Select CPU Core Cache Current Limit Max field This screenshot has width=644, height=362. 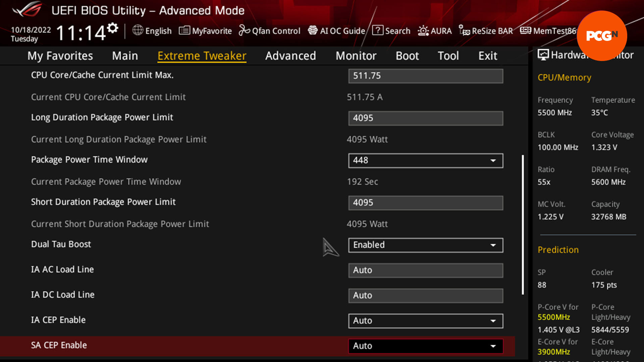tap(426, 75)
